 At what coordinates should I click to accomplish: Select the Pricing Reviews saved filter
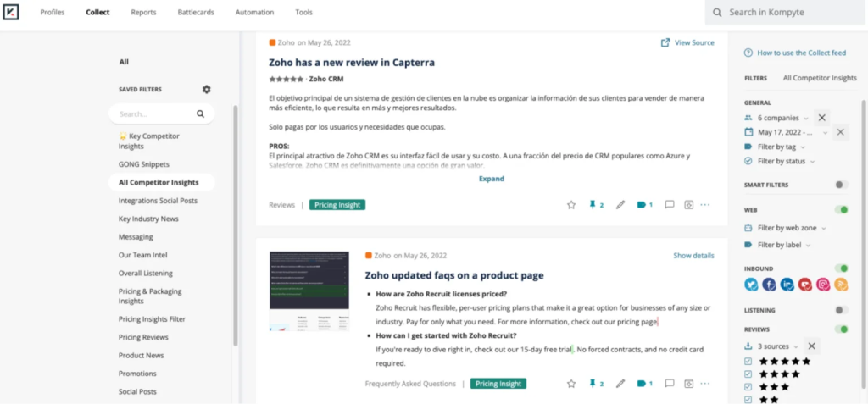pos(142,337)
